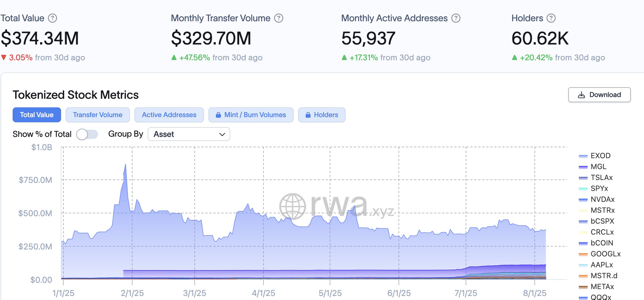Toggle TSLAx series in chart legend
Screen dimensions: 644x300
pos(596,178)
